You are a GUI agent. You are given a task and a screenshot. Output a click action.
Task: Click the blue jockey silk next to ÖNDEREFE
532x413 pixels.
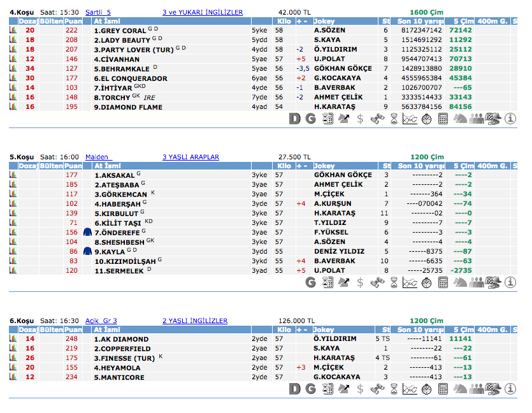88,232
